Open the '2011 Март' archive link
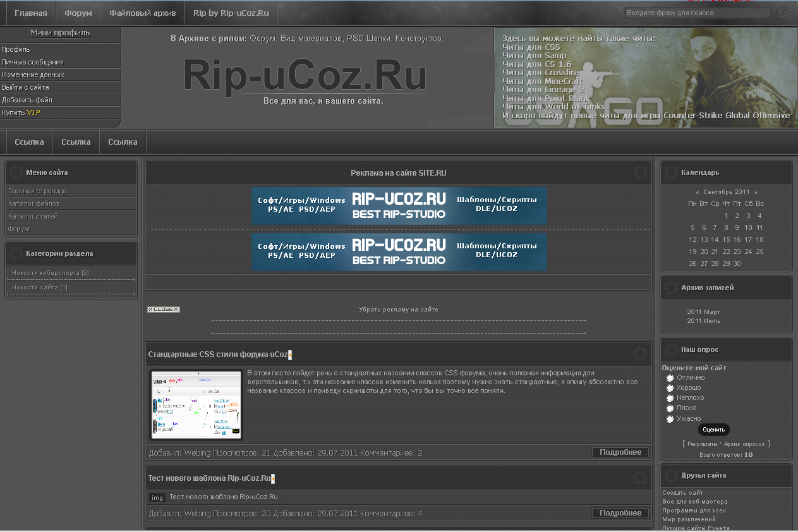 tap(703, 312)
